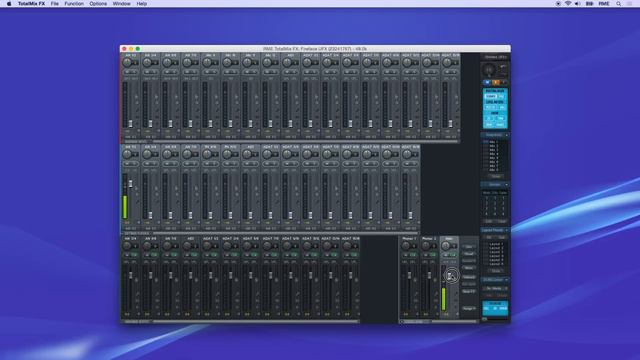Select snapshot Mix 1
640x360 pixels.
tap(493, 142)
